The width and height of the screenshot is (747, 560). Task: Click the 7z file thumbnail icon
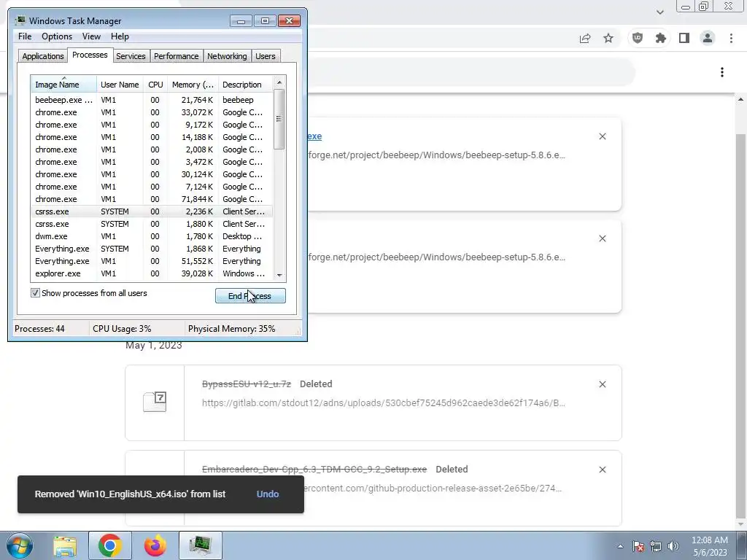[x=155, y=402]
